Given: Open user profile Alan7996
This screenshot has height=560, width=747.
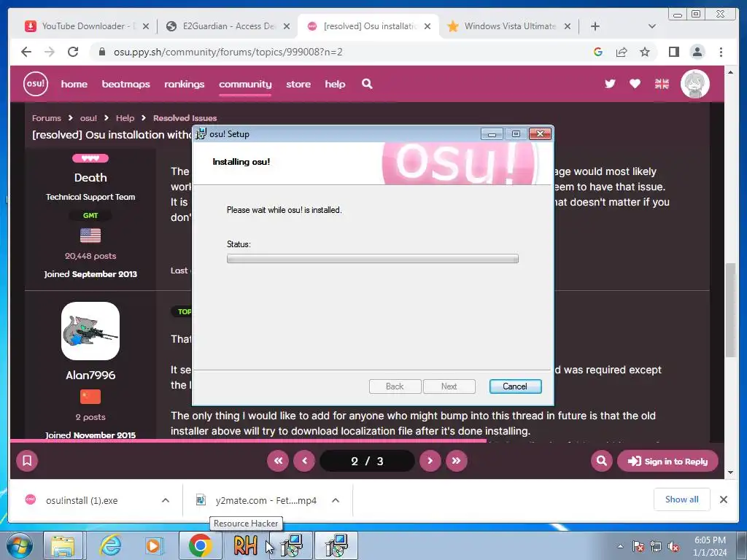Looking at the screenshot, I should [x=90, y=376].
